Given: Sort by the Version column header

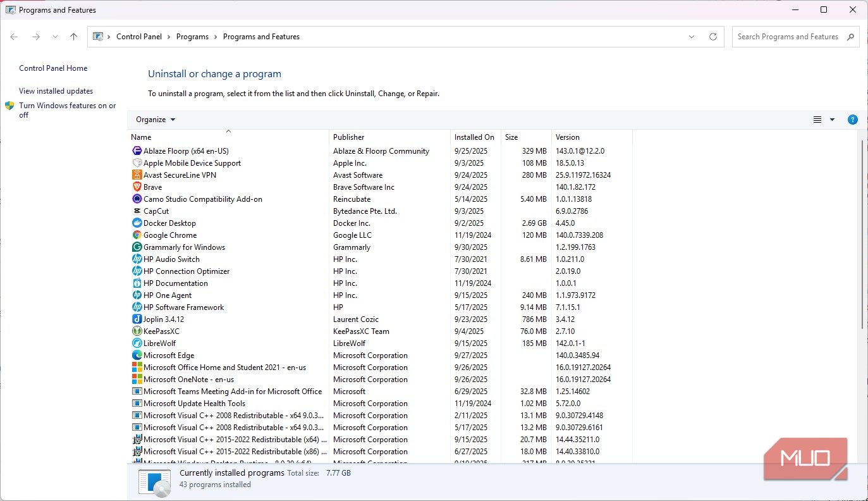Looking at the screenshot, I should 592,137.
